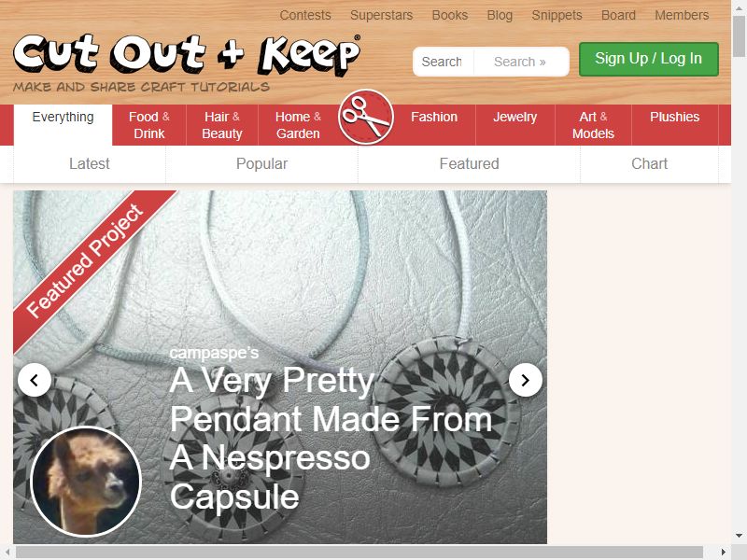Open the Food & Drink category

coord(149,125)
